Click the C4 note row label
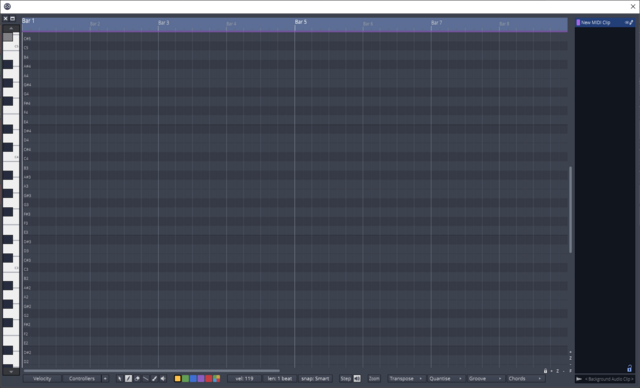640x388 pixels. (26, 159)
